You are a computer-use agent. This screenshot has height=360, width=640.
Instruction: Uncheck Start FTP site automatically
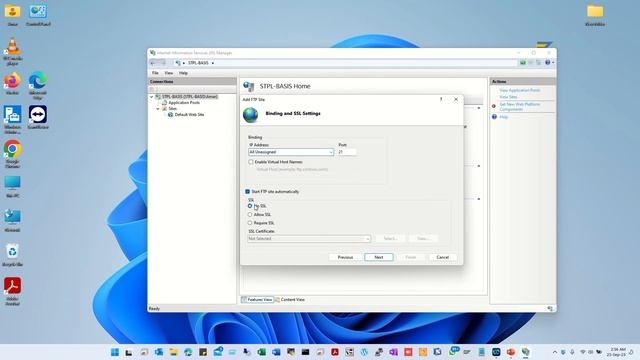[x=247, y=191]
